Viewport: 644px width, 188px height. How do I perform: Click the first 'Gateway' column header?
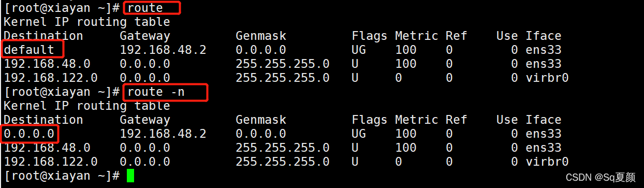click(145, 36)
